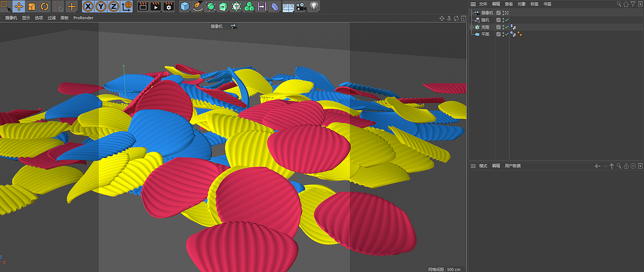Open viewport 选项 menu
644x272 pixels.
39,18
